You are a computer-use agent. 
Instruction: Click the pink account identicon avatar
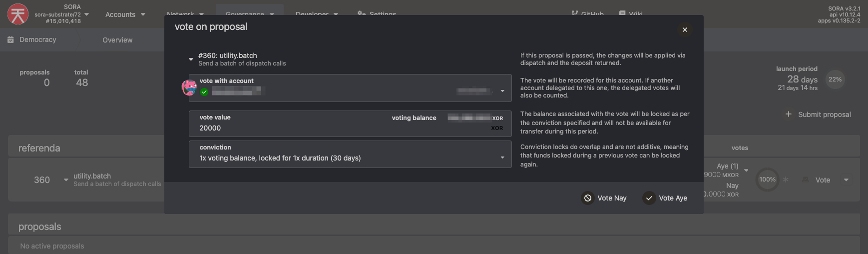[x=189, y=87]
